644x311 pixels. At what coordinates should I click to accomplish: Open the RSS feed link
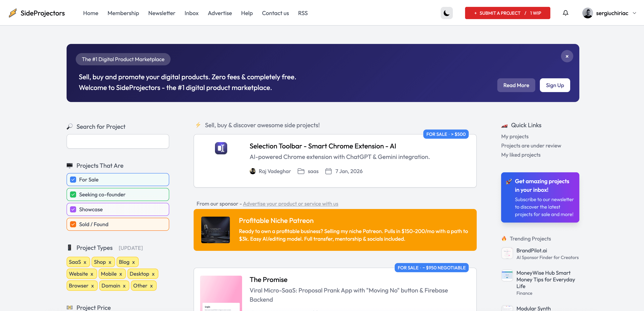click(x=303, y=13)
